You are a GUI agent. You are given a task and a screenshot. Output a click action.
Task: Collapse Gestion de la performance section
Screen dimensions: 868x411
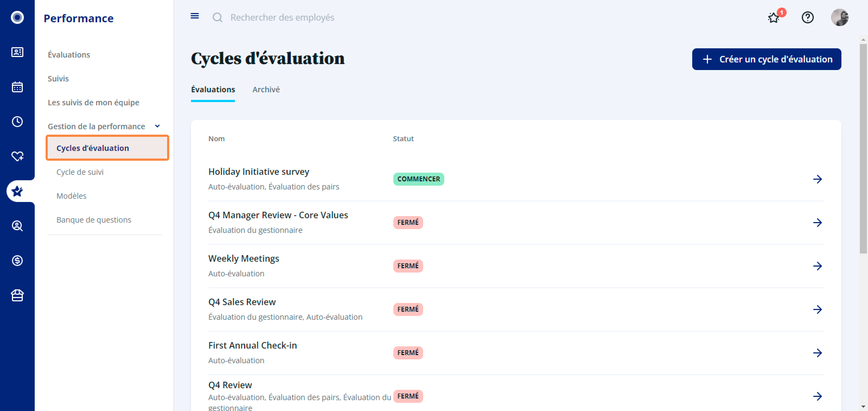tap(157, 126)
